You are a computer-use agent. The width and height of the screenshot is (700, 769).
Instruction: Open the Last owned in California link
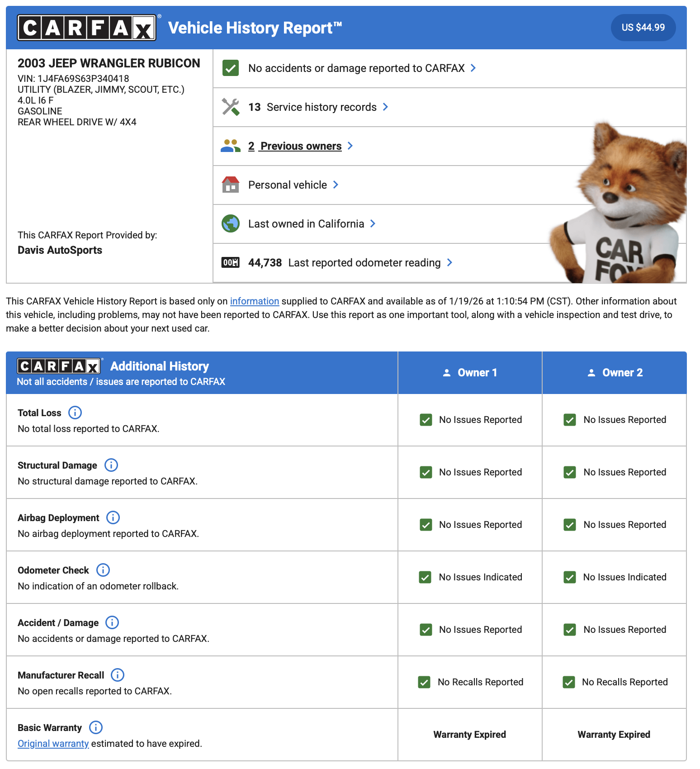pyautogui.click(x=306, y=224)
